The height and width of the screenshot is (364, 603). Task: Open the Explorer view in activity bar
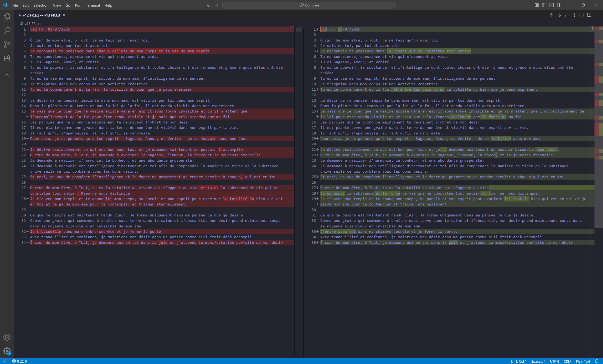click(x=7, y=17)
